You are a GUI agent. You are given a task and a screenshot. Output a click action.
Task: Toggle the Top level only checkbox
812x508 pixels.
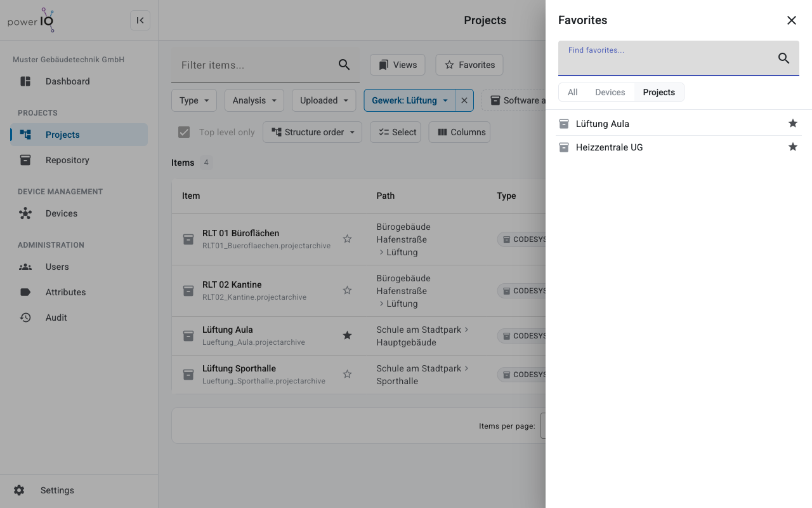point(184,132)
